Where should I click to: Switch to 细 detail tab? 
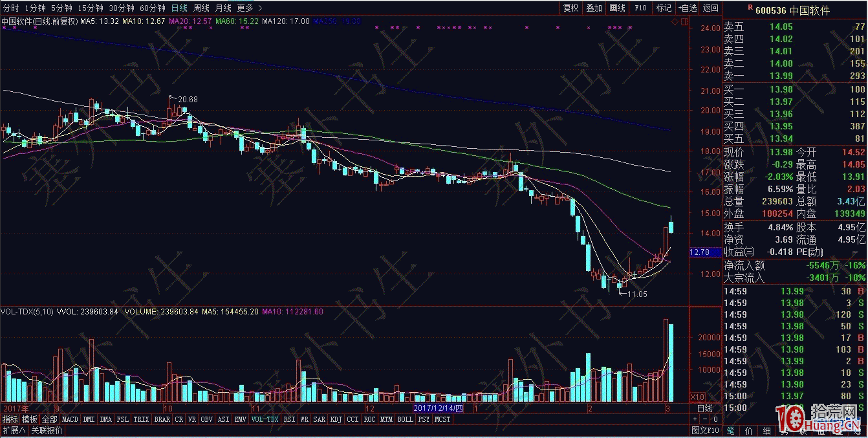tap(767, 430)
